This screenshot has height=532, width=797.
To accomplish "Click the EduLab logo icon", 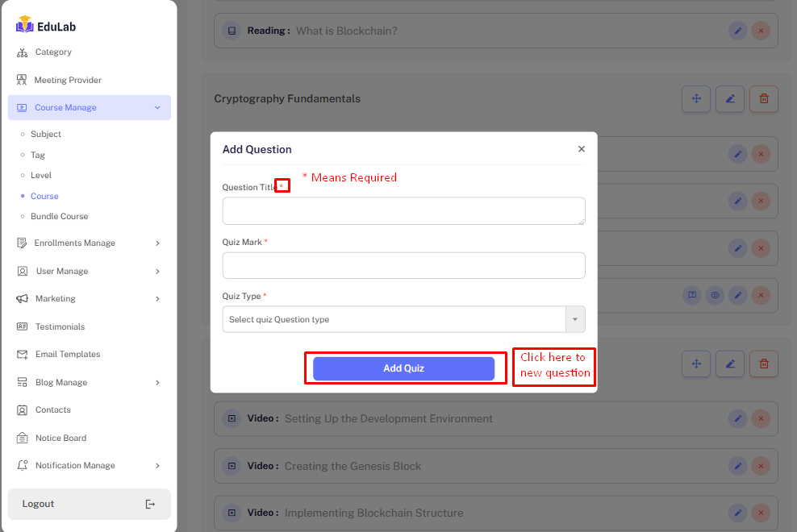I will [24, 25].
